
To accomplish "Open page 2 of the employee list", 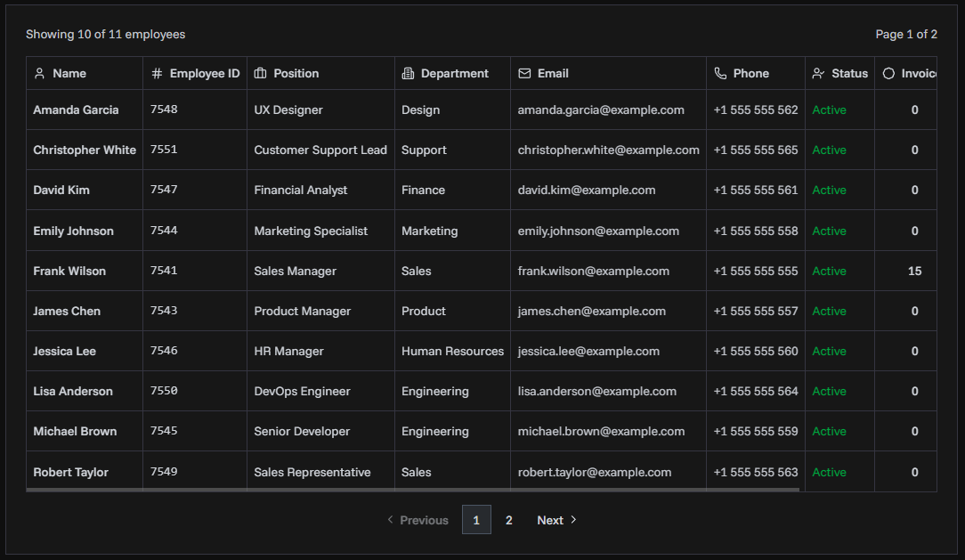I will (x=508, y=519).
